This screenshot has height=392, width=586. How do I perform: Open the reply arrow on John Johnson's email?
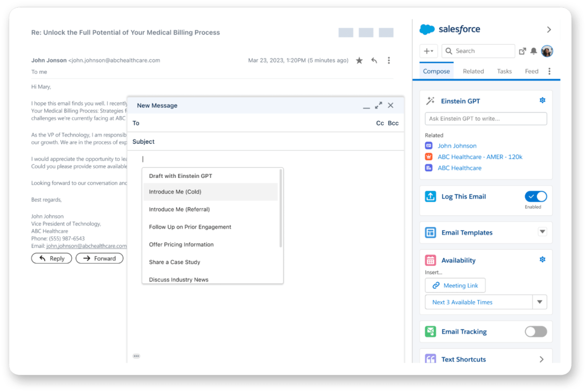point(374,60)
